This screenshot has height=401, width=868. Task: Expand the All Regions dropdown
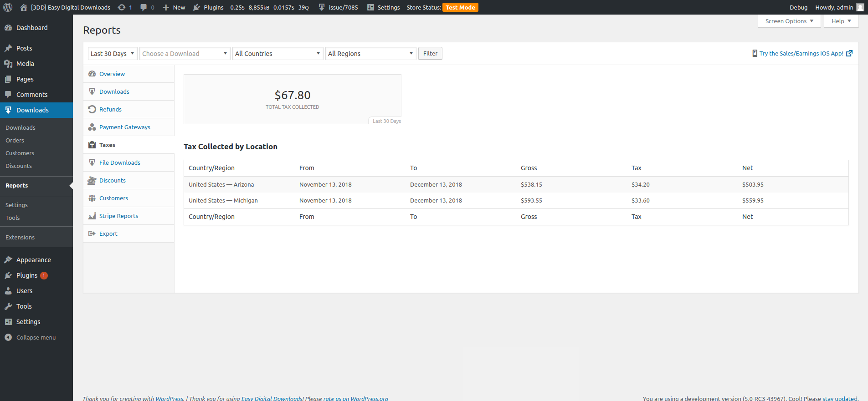(x=370, y=54)
